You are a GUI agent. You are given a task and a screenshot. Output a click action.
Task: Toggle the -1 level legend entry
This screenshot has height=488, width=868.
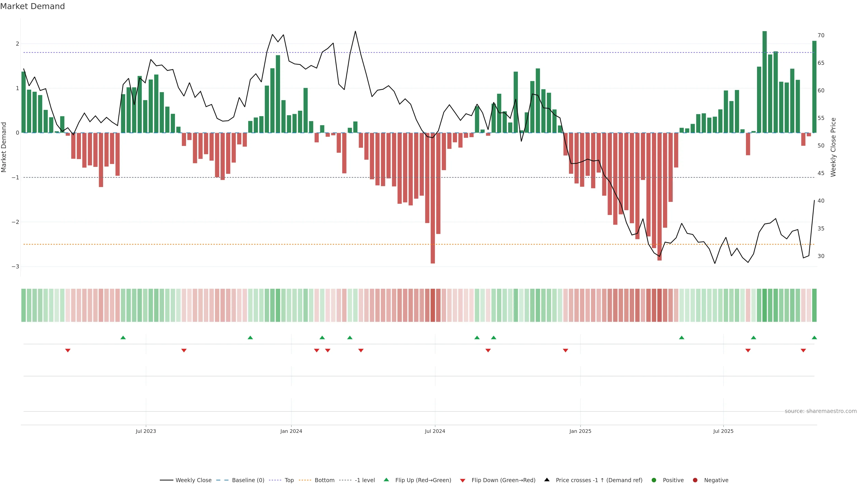pos(365,480)
